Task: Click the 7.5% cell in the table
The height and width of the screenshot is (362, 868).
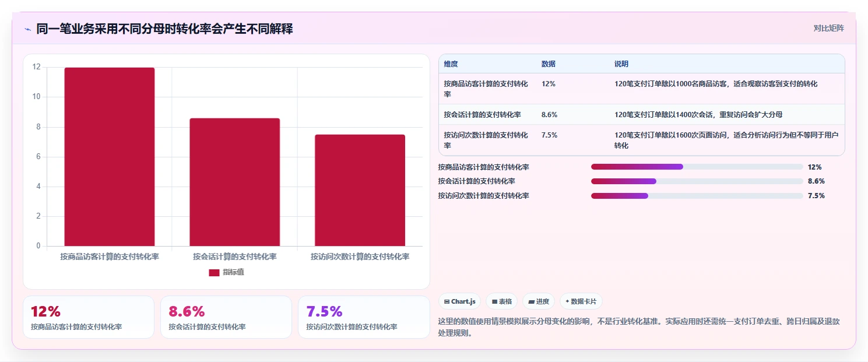Action: (550, 135)
